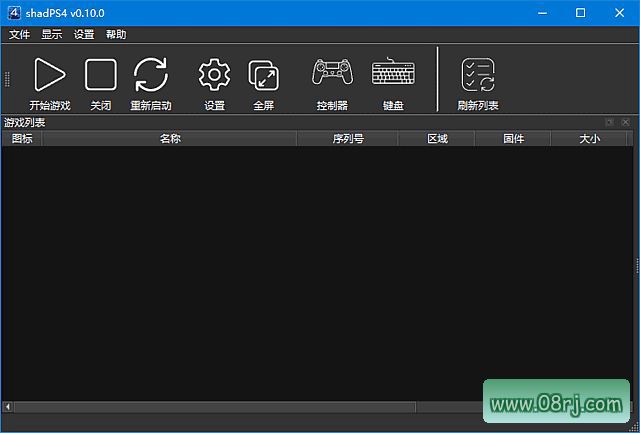Open the 显示 menu
Viewport: 640px width, 433px height.
(x=52, y=34)
